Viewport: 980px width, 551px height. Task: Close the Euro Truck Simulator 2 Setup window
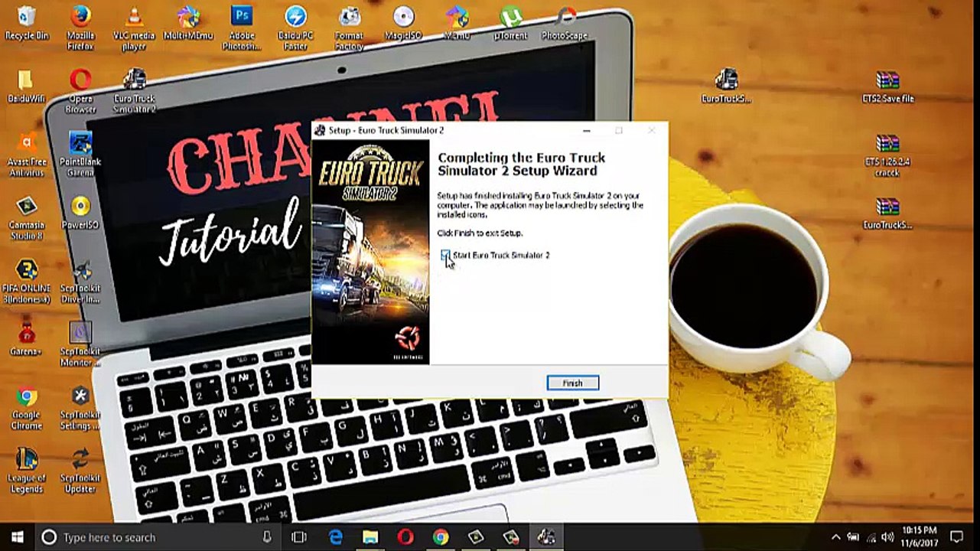coord(651,130)
